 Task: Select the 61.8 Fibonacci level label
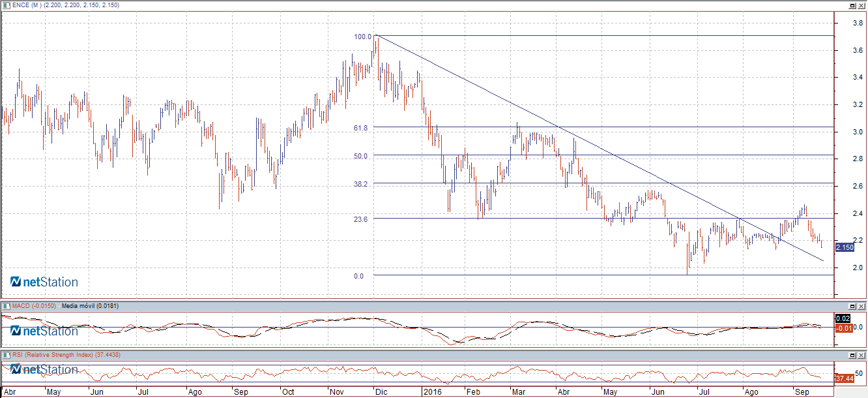tap(360, 129)
